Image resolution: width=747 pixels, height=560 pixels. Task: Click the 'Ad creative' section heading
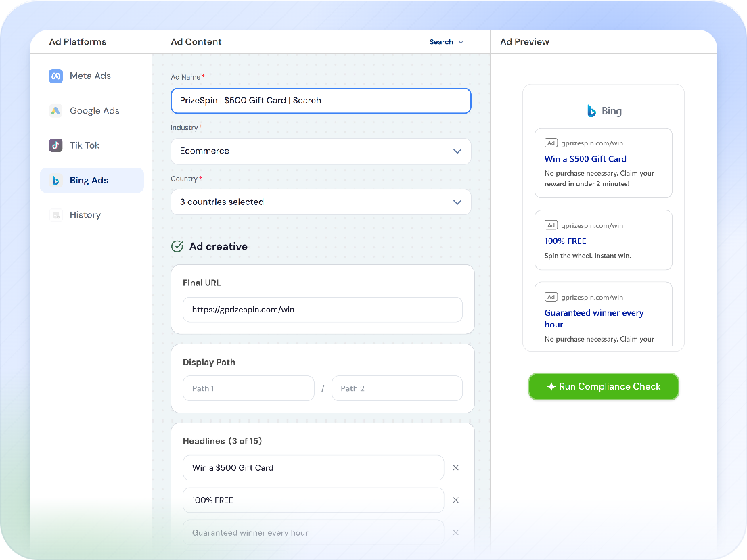click(x=218, y=246)
